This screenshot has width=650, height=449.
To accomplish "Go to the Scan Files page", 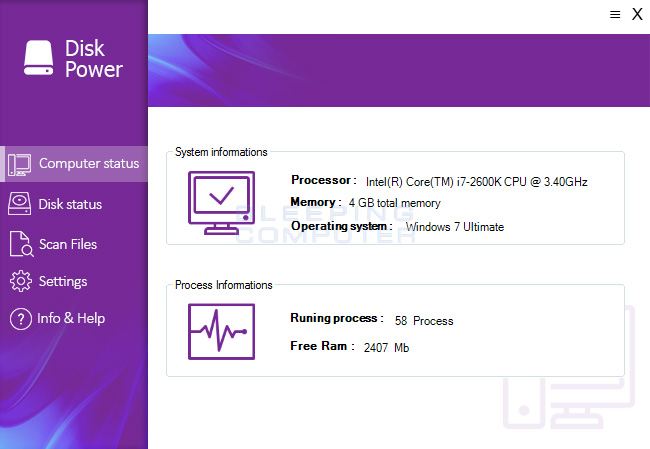I will click(68, 244).
